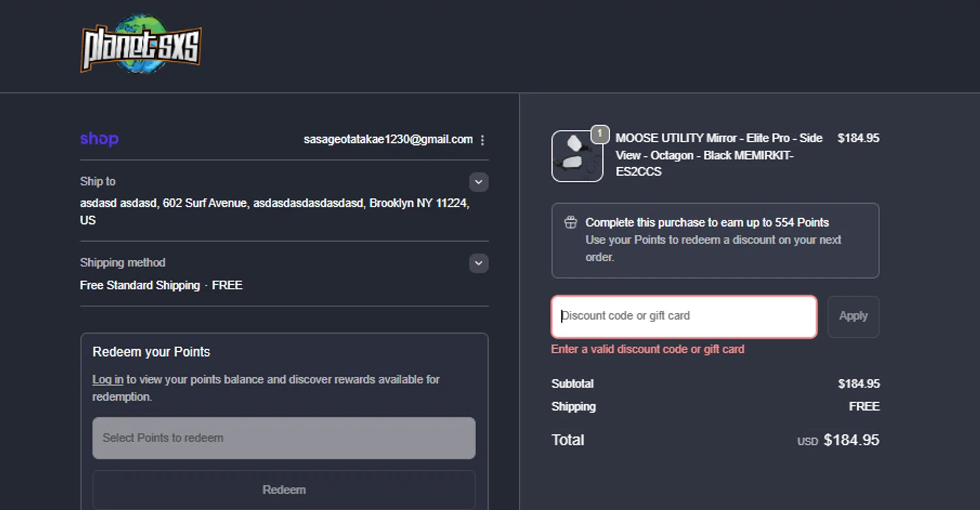
Task: Click the Redeem button
Action: 284,490
